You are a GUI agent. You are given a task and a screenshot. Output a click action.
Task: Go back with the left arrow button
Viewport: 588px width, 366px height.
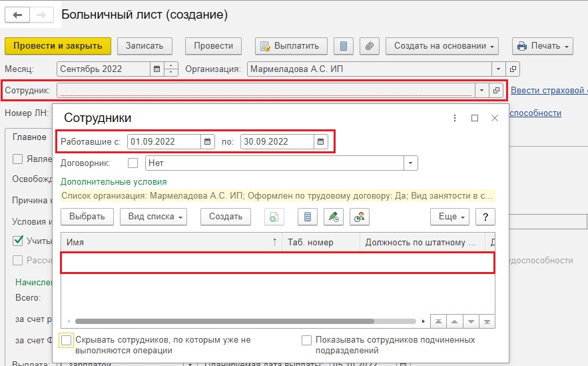(x=17, y=15)
